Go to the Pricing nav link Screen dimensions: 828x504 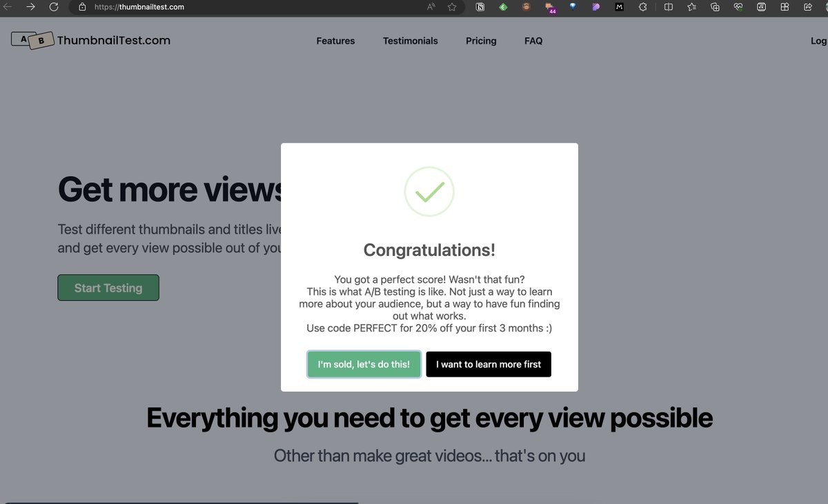[481, 41]
